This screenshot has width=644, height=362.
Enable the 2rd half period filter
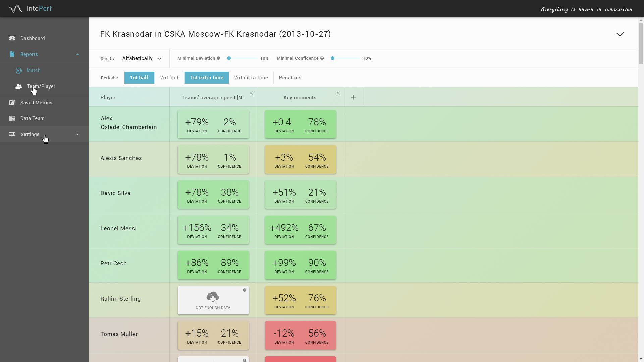tap(169, 77)
